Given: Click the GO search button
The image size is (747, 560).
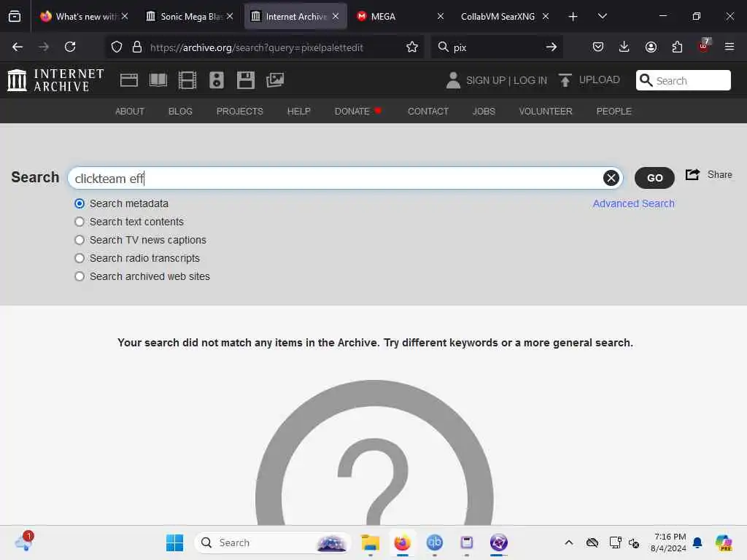Looking at the screenshot, I should coord(654,178).
